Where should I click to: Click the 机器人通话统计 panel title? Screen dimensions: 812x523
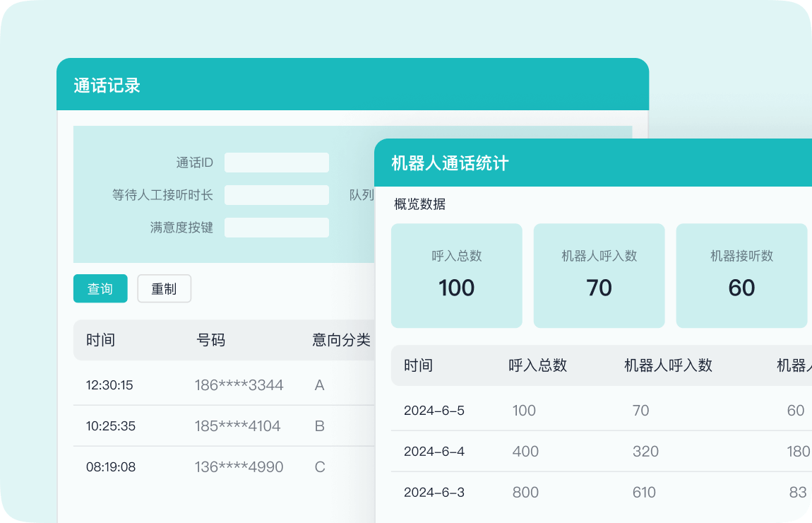[450, 163]
